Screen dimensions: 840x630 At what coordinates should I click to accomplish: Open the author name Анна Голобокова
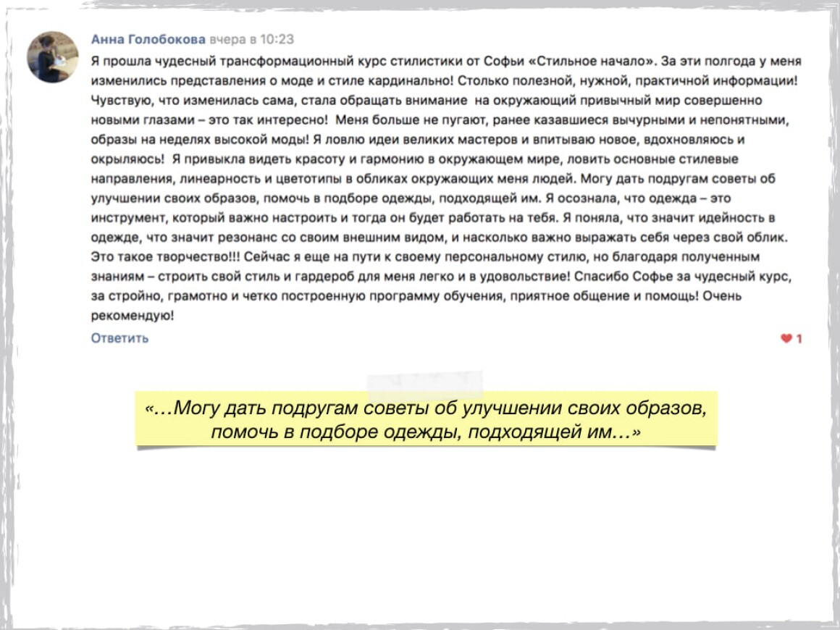point(148,39)
